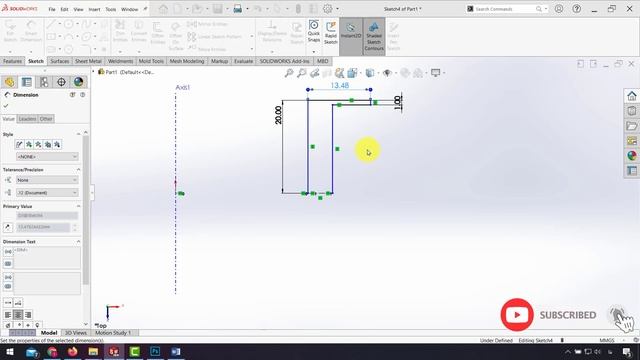Click the left justify text icon
The image size is (640, 360).
click(8, 315)
